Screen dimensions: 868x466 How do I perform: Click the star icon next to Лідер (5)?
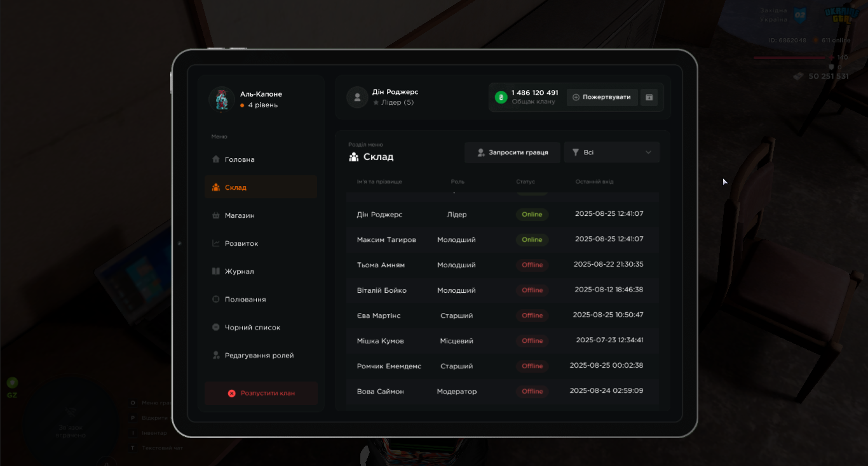376,102
